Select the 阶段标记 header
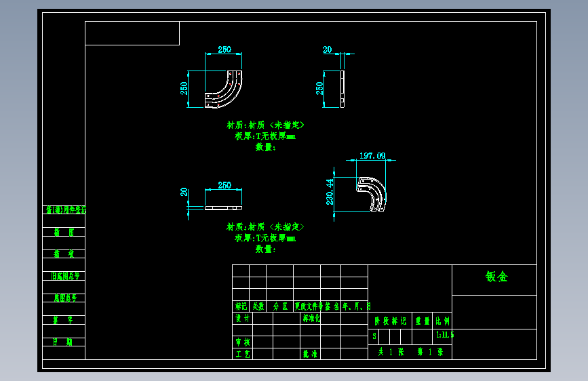 [x=390, y=321]
